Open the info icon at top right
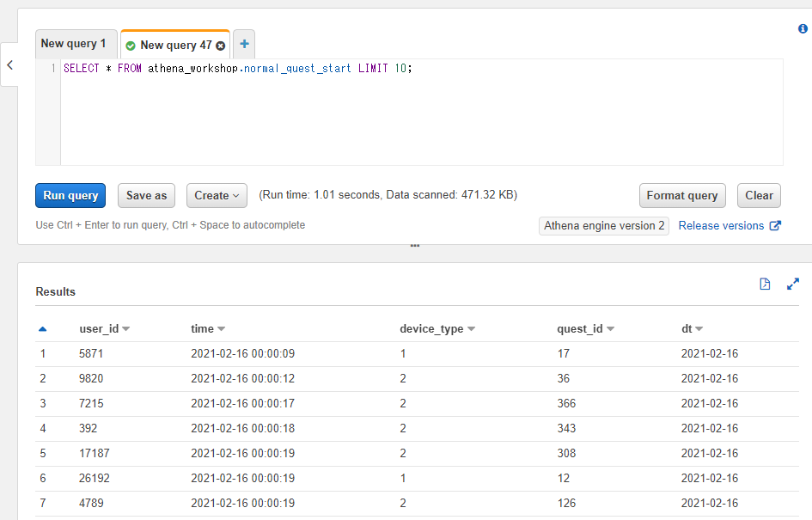Screen dimensions: 812x520 click(803, 29)
